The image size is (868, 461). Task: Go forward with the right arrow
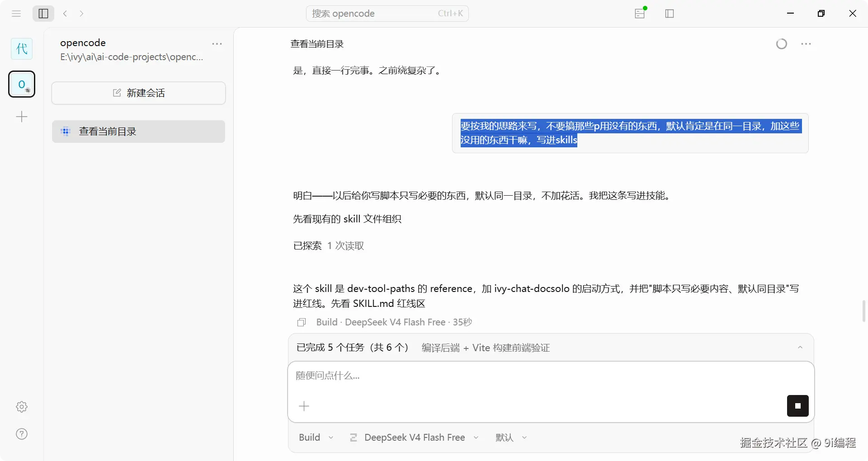point(81,14)
